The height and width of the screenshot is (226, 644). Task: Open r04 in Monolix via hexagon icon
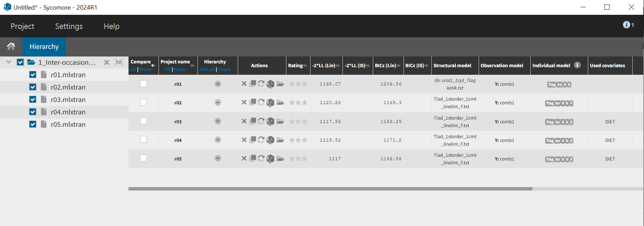[x=270, y=140]
